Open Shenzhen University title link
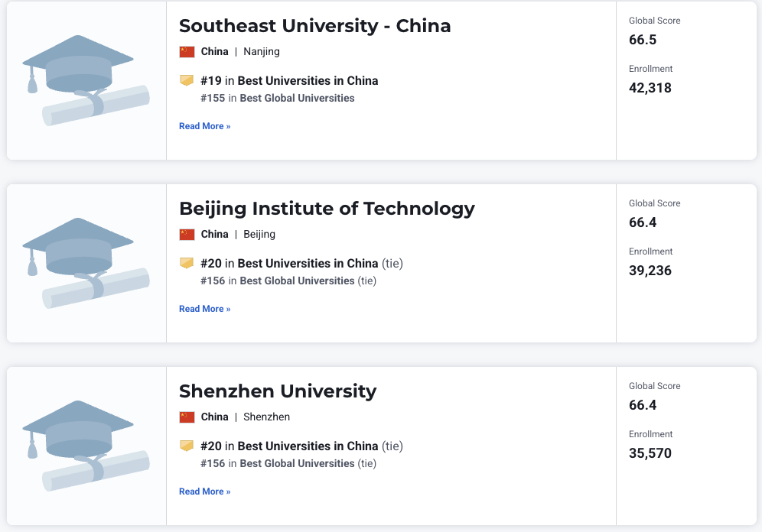 (278, 391)
